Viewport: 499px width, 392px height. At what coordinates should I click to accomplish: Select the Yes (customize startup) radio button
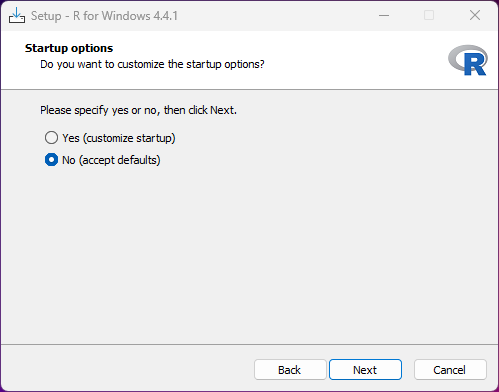coord(51,138)
